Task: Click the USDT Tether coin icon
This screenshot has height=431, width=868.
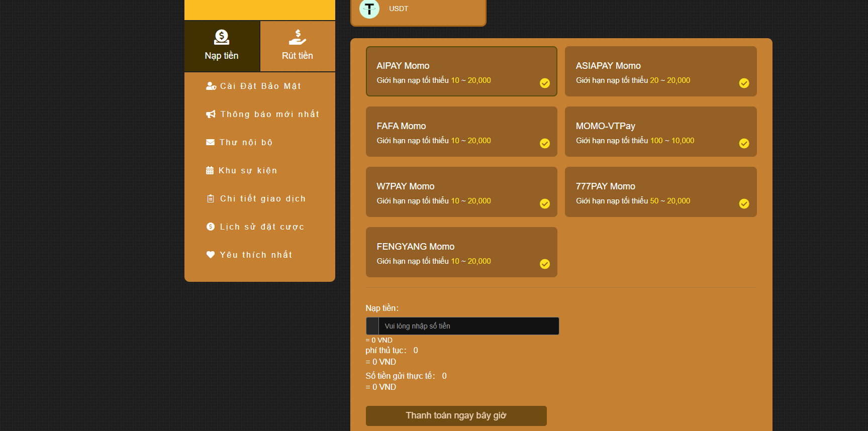Action: click(x=369, y=9)
